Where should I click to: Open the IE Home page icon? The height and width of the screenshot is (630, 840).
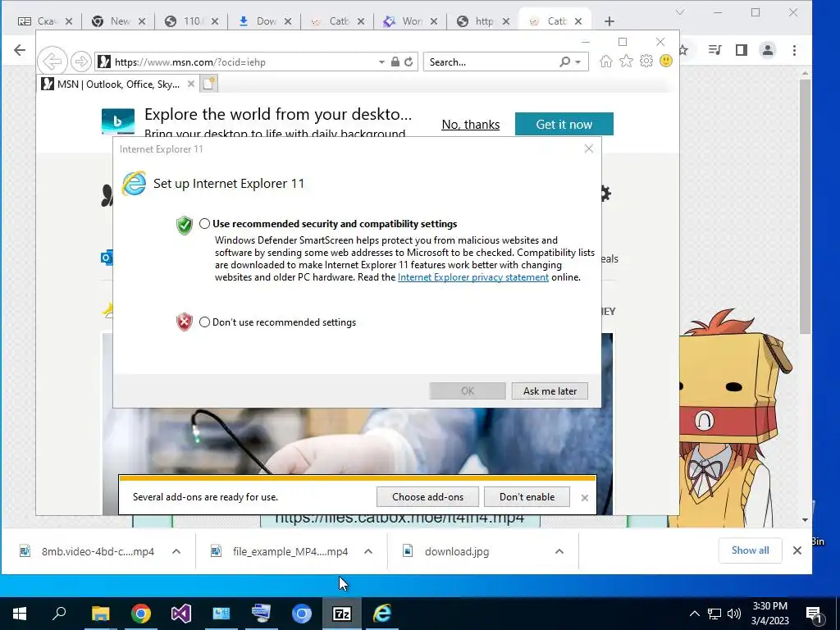[606, 61]
